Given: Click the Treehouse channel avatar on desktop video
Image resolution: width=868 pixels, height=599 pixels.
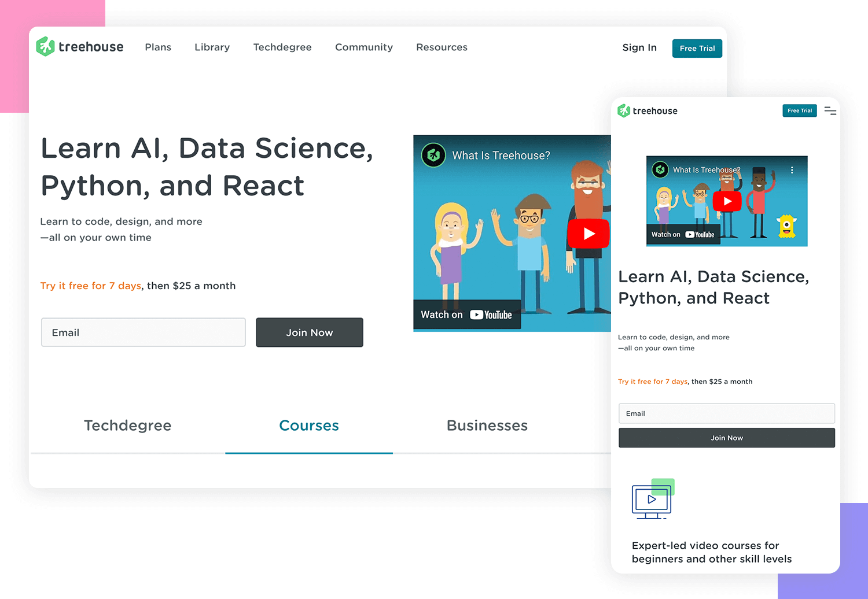Looking at the screenshot, I should 433,155.
